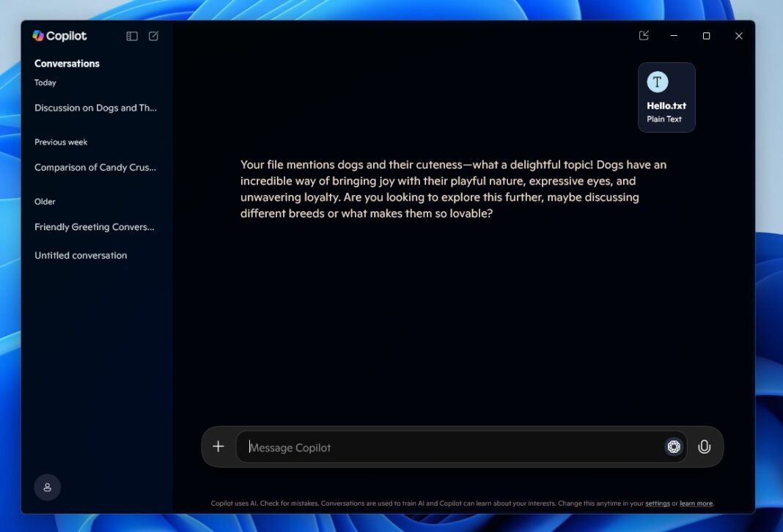
Task: Open your profile via the account icon
Action: coord(47,487)
